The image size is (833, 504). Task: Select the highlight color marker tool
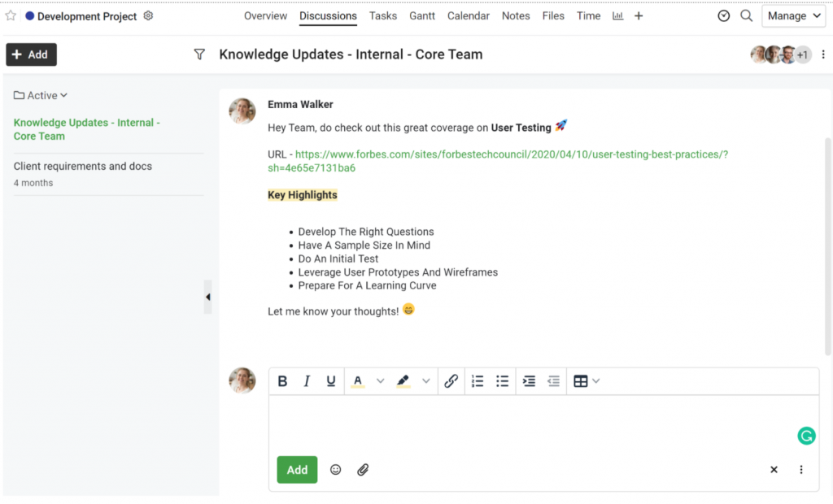click(403, 380)
